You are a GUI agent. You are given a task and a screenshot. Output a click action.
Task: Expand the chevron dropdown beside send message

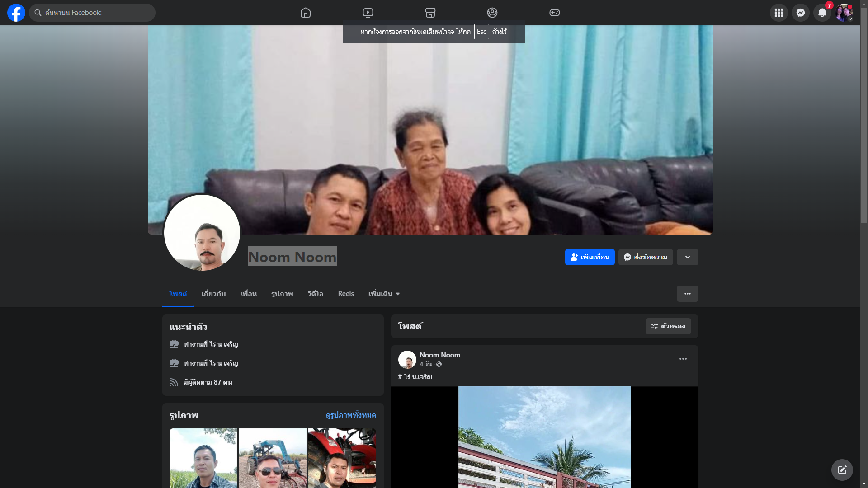coord(687,257)
